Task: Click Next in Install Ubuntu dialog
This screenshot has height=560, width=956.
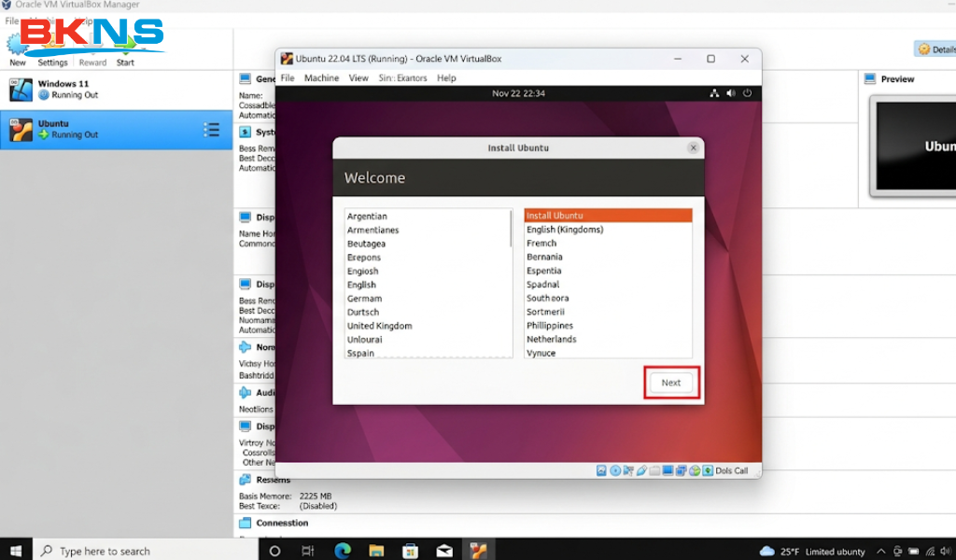Action: tap(670, 383)
